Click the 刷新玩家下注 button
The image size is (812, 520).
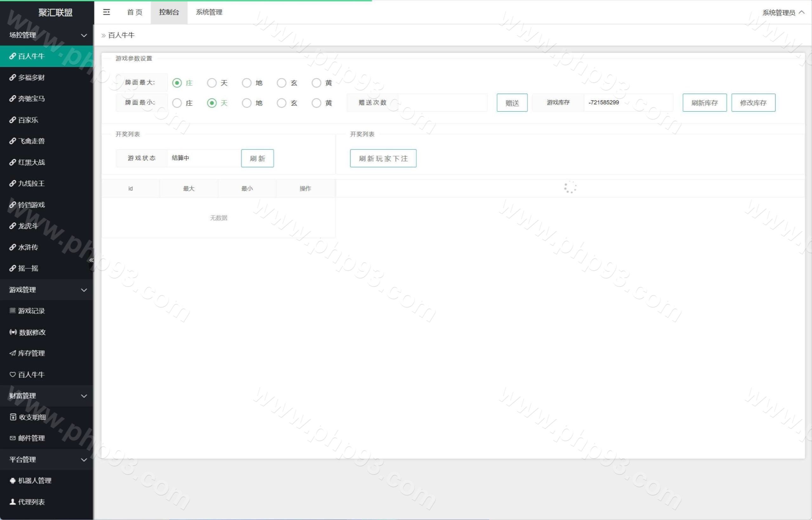[x=383, y=158]
